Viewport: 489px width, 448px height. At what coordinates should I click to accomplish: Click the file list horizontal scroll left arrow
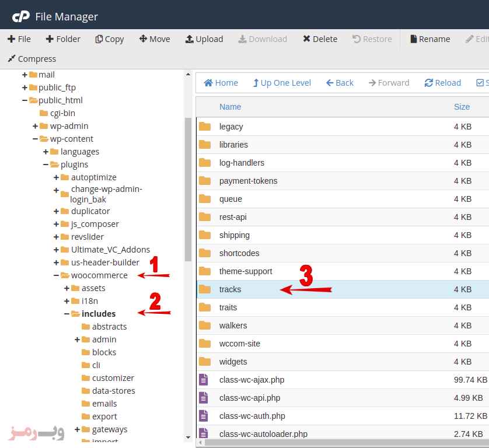point(201,443)
